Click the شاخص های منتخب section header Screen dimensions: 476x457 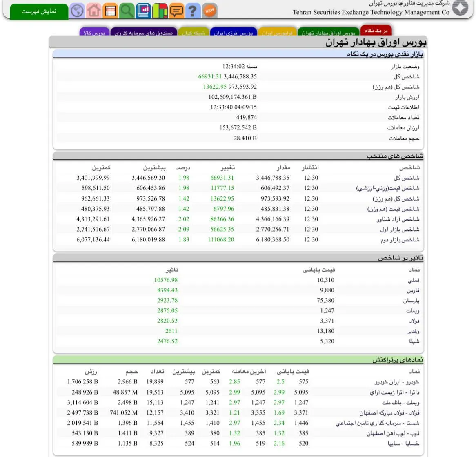point(238,156)
